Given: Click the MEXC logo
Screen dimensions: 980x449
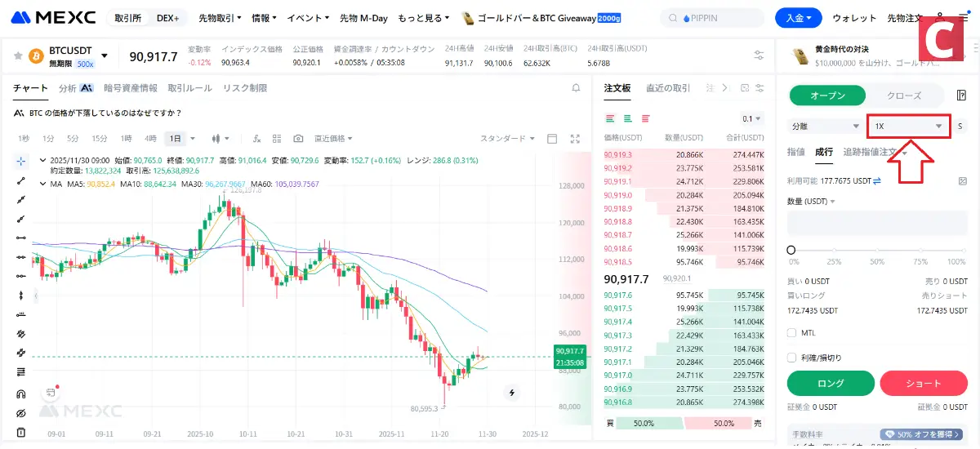Looking at the screenshot, I should (x=53, y=17).
